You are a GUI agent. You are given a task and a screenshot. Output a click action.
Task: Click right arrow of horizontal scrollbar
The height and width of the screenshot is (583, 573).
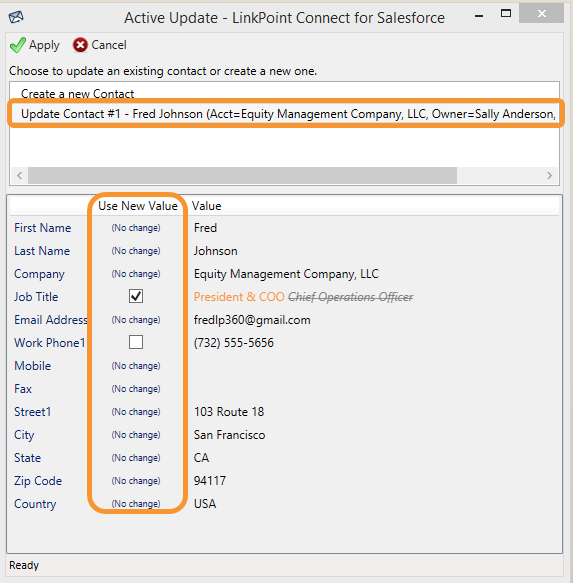(x=549, y=175)
